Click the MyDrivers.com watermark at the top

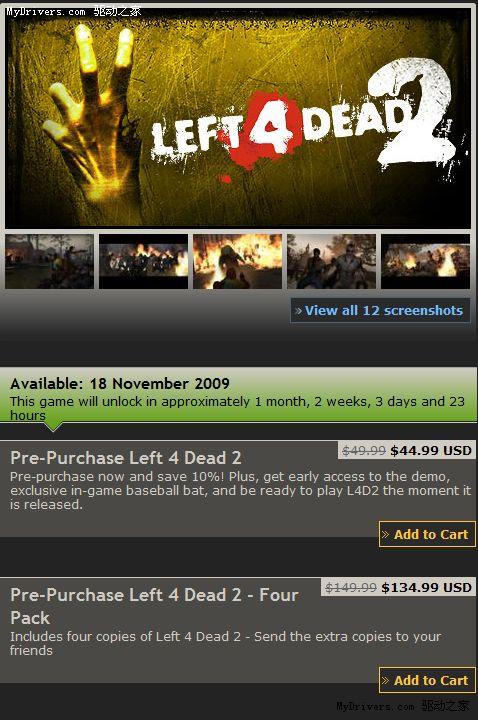(73, 11)
